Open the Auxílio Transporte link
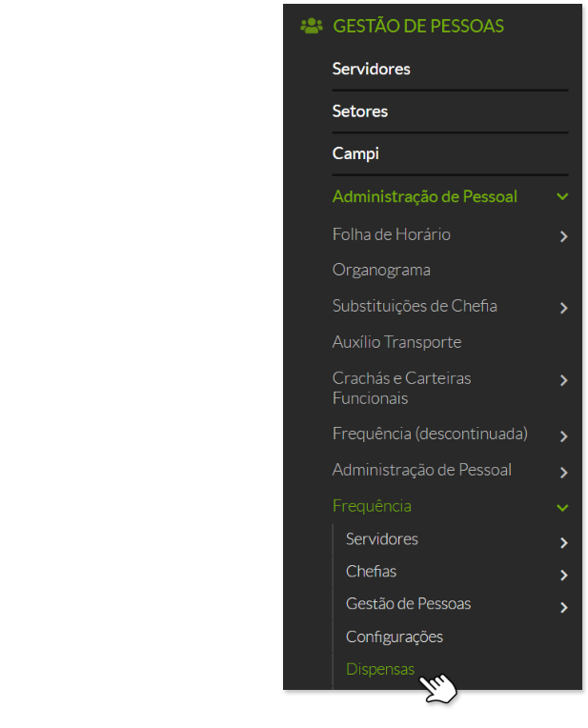The height and width of the screenshot is (728, 588). point(396,342)
